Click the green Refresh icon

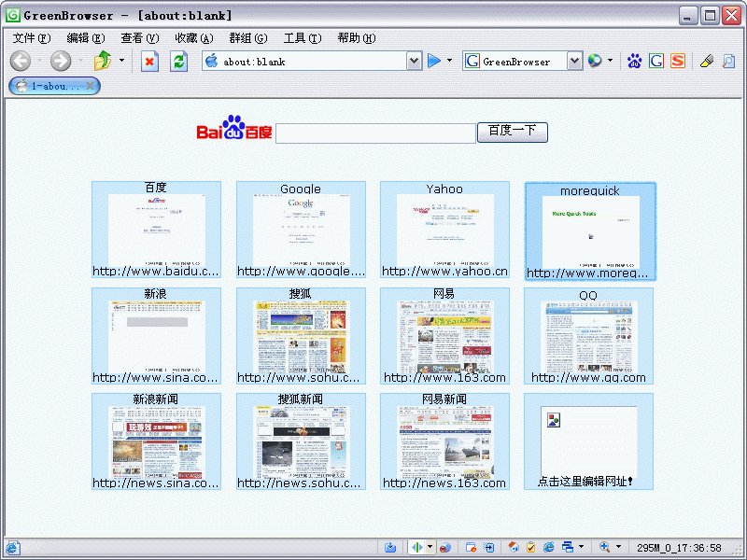pyautogui.click(x=177, y=60)
